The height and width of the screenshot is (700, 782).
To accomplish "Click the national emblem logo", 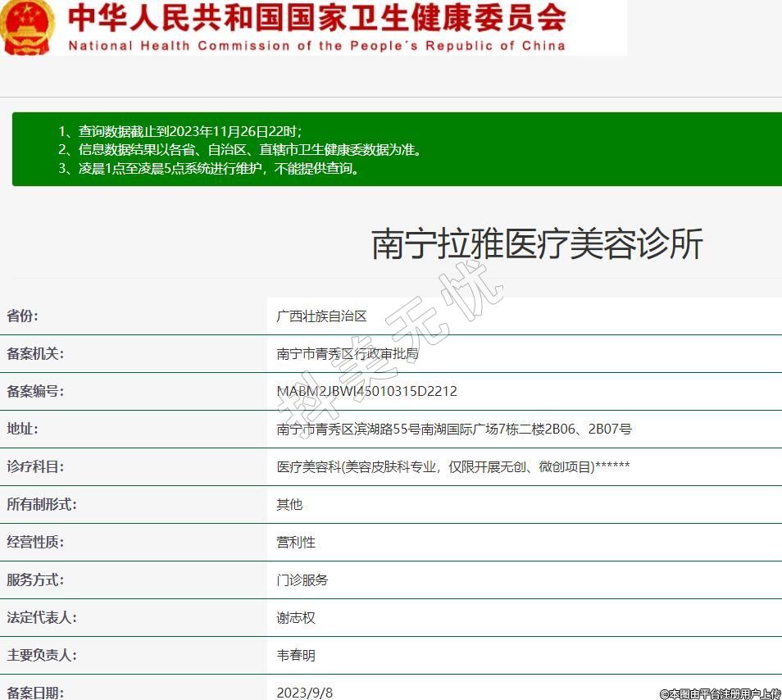I will [26, 26].
